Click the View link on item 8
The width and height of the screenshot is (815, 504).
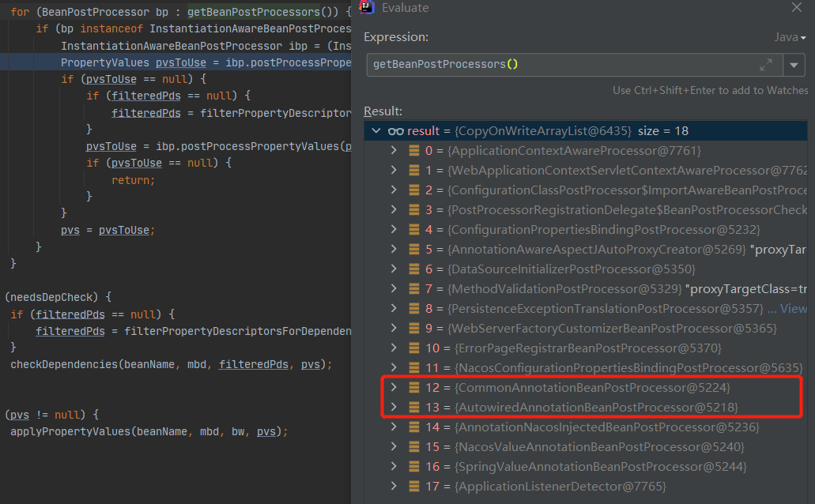point(793,309)
